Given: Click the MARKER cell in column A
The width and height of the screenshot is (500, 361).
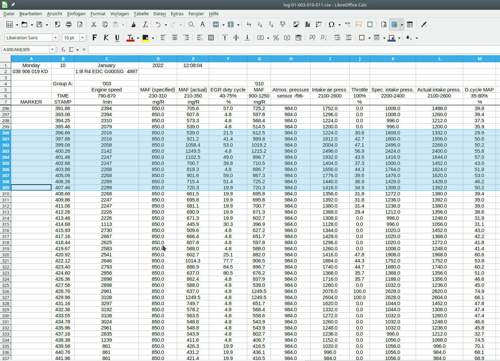Looking at the screenshot, I should click(31, 102).
